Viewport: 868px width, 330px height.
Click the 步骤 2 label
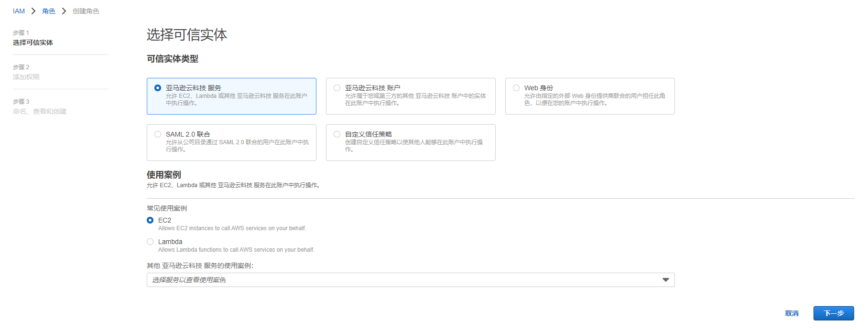pyautogui.click(x=21, y=67)
